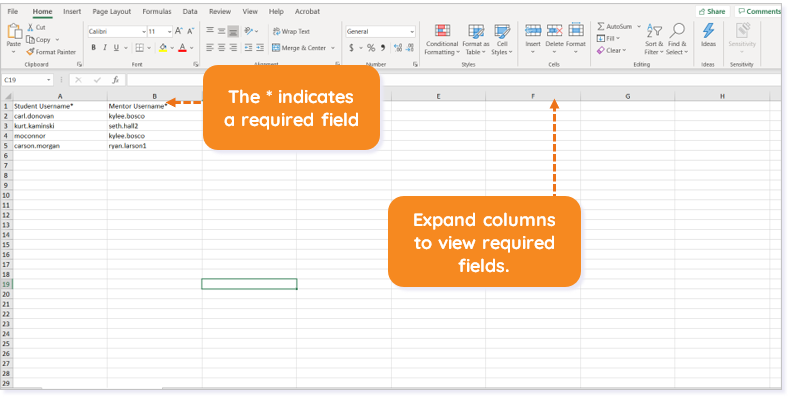The height and width of the screenshot is (407, 791).
Task: Switch to the Insert tab
Action: tap(72, 11)
